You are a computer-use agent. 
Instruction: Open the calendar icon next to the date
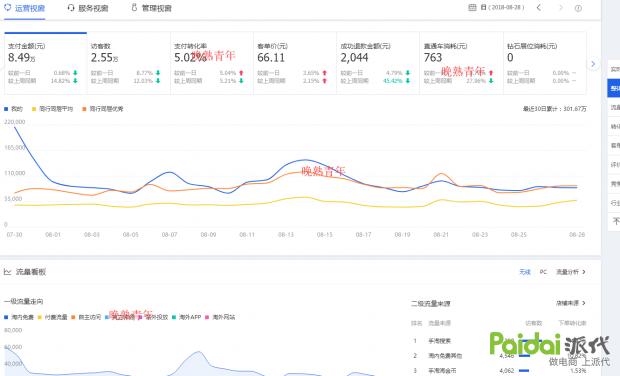pyautogui.click(x=472, y=8)
